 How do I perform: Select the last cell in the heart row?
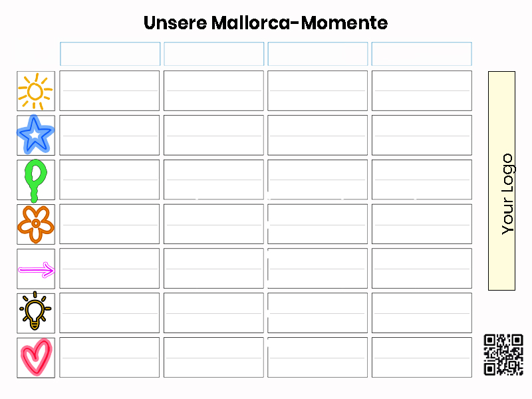point(421,357)
